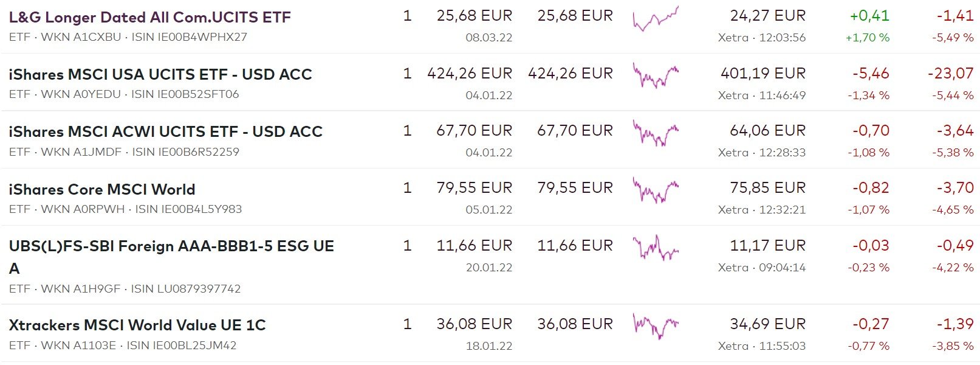980x365 pixels.
Task: Click the L&G Longer Dated sparkline chart
Action: coord(656,19)
